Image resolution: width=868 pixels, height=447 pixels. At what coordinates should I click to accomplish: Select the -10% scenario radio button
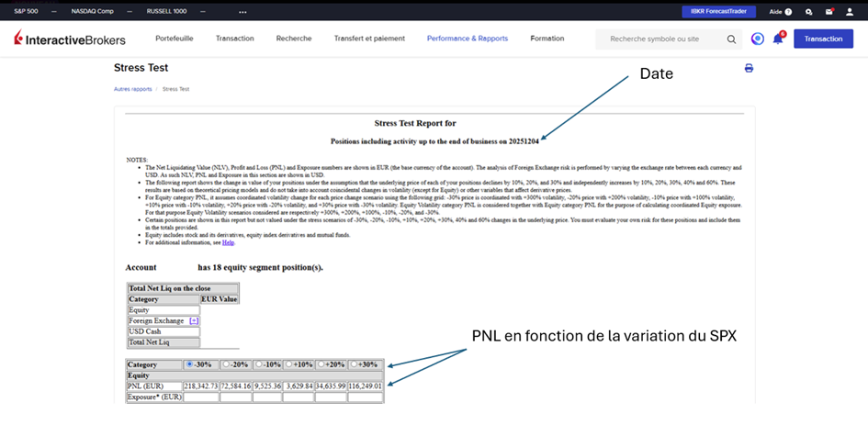click(258, 364)
